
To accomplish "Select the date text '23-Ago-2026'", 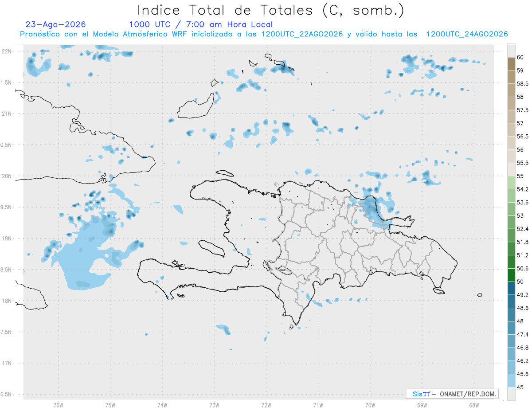I will click(x=56, y=24).
